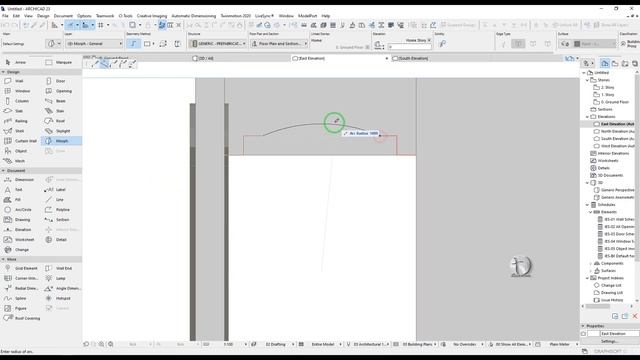The height and width of the screenshot is (360, 640).
Task: Switch to the 3D / All tab
Action: pyautogui.click(x=206, y=58)
